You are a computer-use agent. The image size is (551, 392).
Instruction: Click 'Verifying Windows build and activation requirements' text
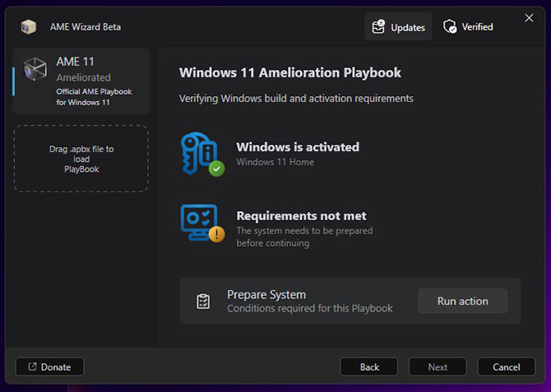[296, 99]
